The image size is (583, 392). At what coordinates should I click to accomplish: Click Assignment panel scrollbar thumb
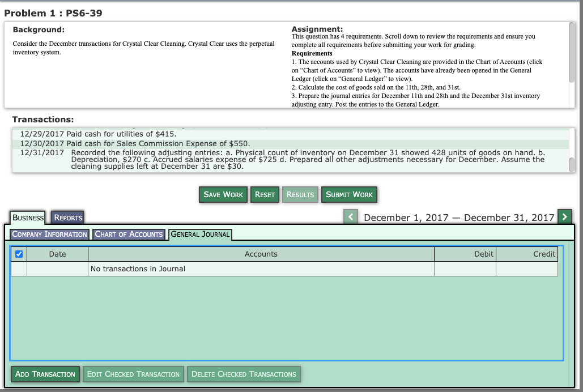[x=572, y=52]
